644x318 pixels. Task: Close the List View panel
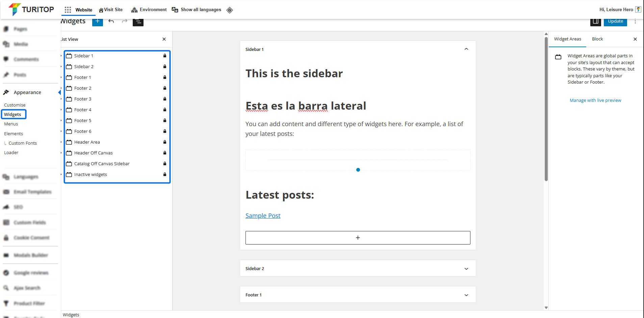[x=164, y=39]
